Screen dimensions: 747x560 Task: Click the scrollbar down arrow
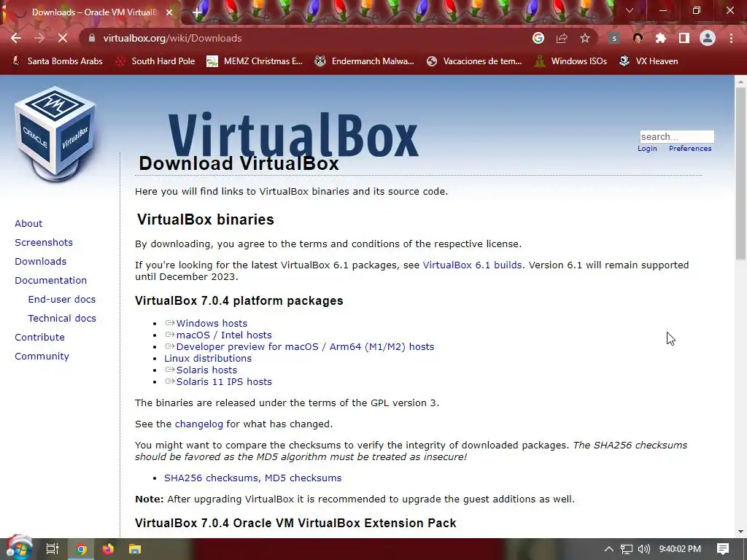pos(740,532)
